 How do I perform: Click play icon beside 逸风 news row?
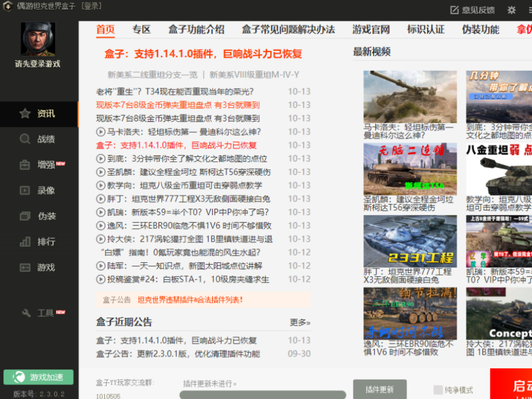coord(101,226)
